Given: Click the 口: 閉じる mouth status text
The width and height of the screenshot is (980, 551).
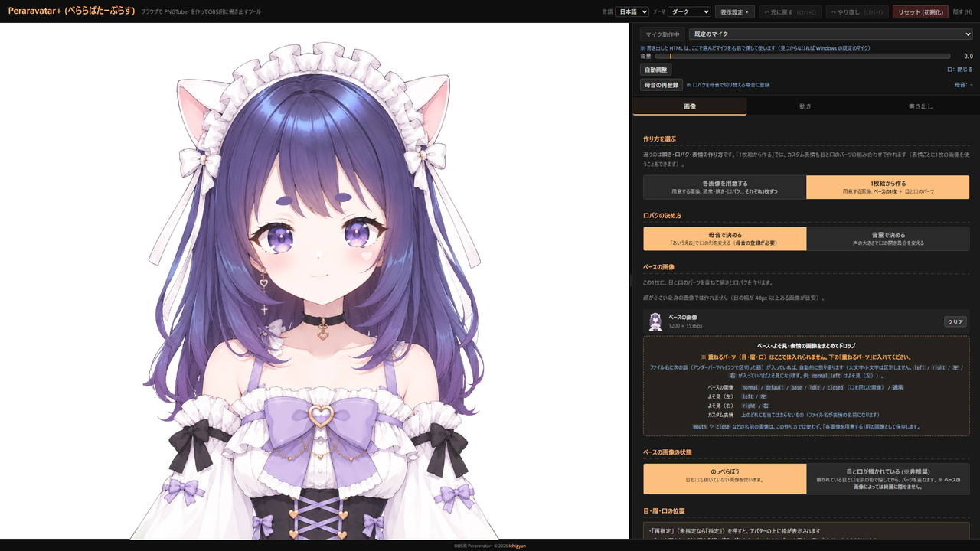Looking at the screenshot, I should click(x=960, y=70).
